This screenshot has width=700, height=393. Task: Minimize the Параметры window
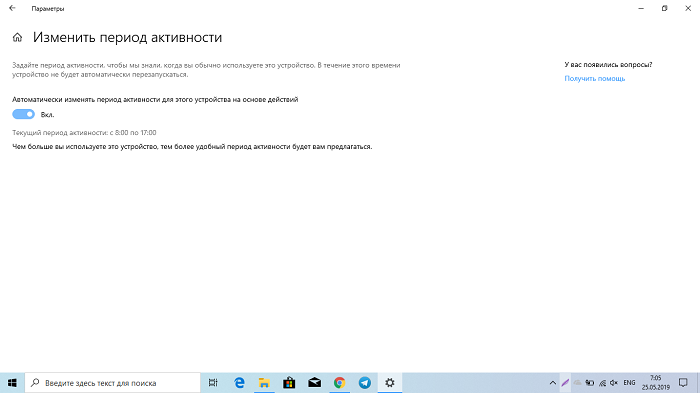click(x=641, y=8)
